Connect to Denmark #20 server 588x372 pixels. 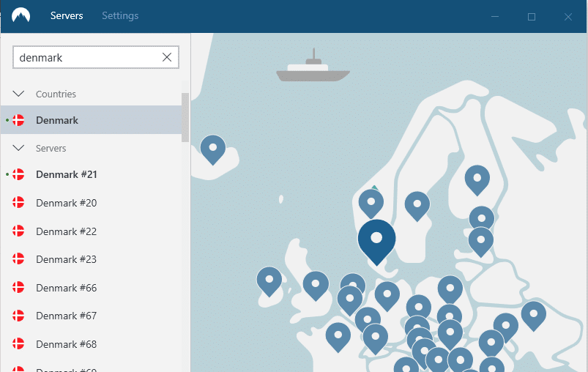pyautogui.click(x=91, y=203)
